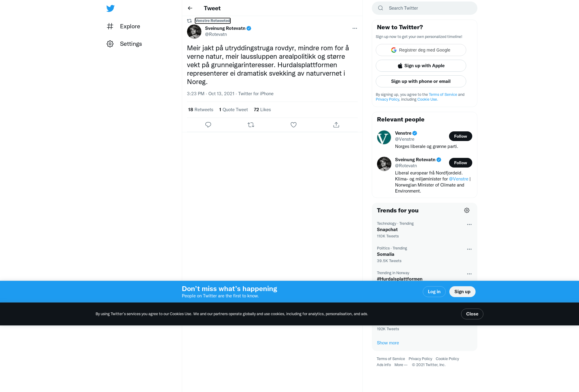Image resolution: width=579 pixels, height=392 pixels.
Task: Go back using the arrow icon
Action: tap(190, 8)
